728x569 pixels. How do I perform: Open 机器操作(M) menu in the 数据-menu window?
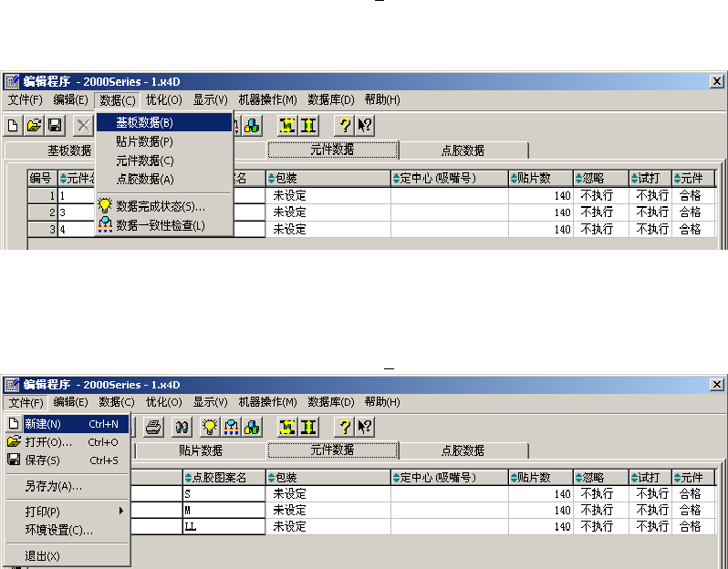[267, 99]
